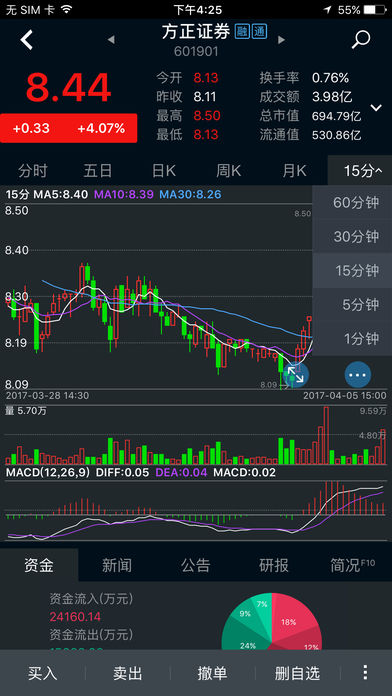Tap the 资金流入 24160.14 amount

(x=75, y=617)
